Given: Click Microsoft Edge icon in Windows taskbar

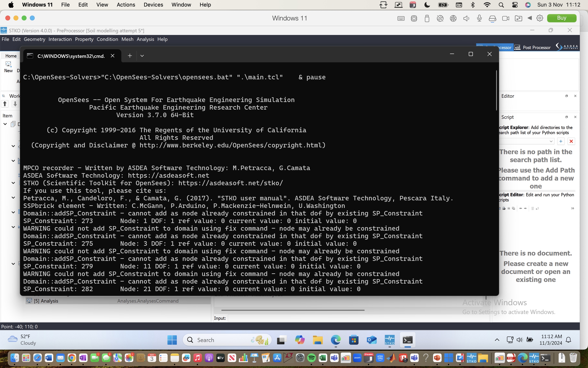Looking at the screenshot, I should [x=336, y=340].
